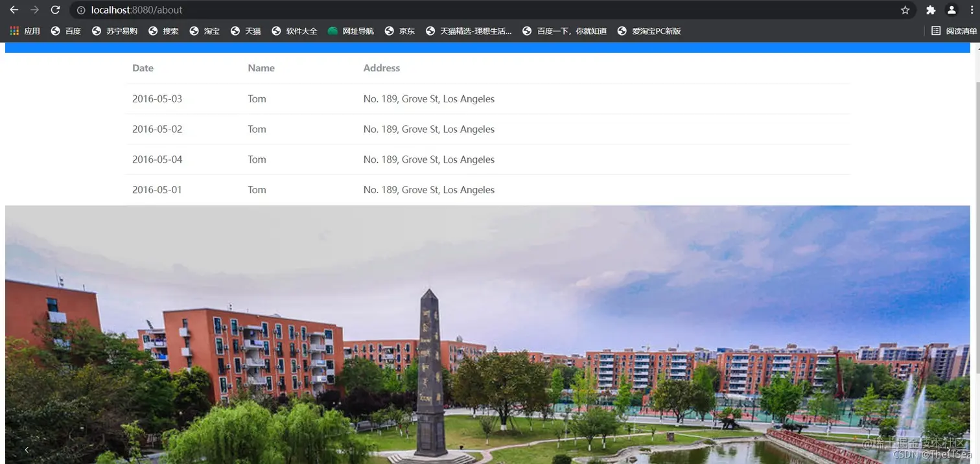Open the Chrome three-dot menu
This screenshot has width=980, height=464.
coord(972,10)
